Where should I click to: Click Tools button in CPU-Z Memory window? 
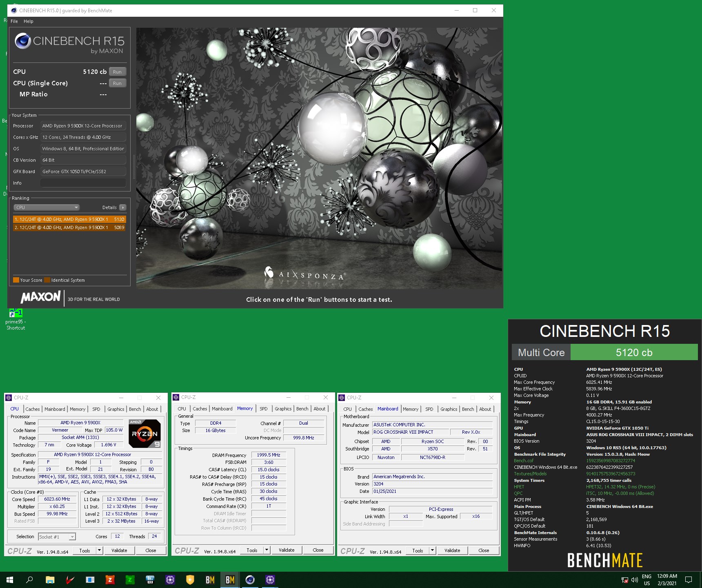tap(252, 550)
